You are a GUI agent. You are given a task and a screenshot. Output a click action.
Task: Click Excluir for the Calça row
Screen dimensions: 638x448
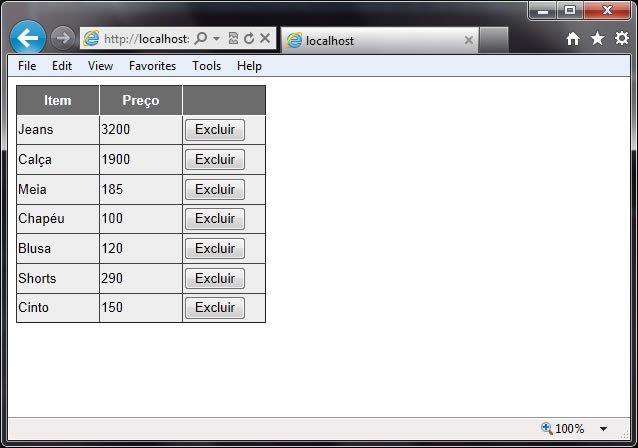tap(215, 160)
